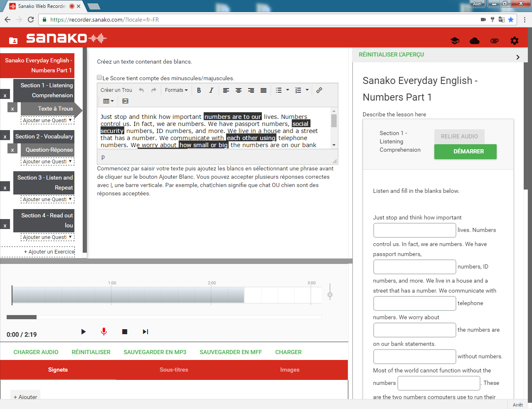Enable the case-sensitive score checkbox

point(99,77)
